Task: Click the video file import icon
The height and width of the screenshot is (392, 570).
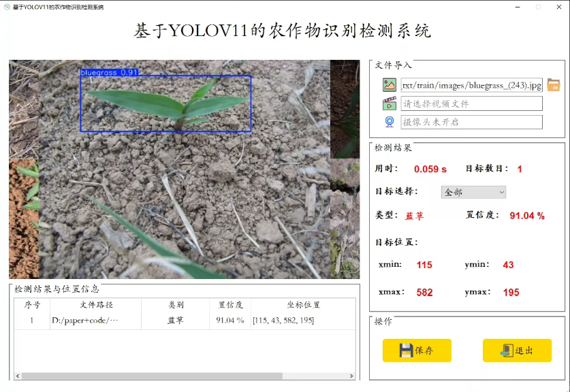Action: click(x=390, y=103)
